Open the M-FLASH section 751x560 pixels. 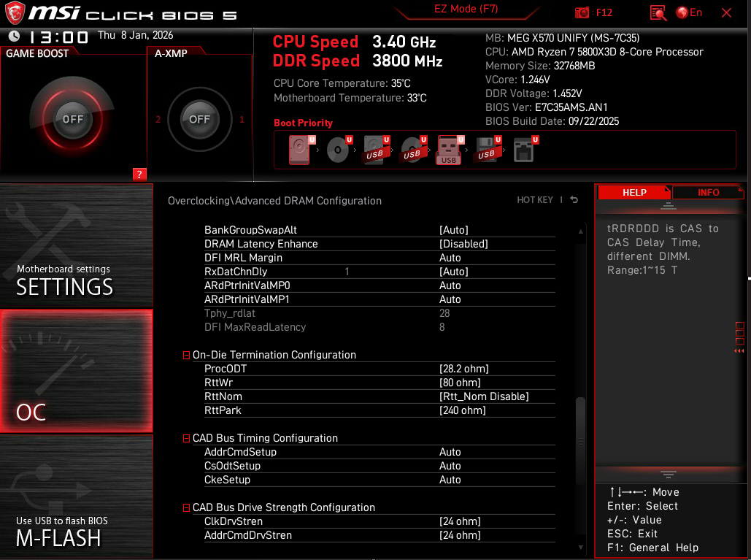click(77, 496)
